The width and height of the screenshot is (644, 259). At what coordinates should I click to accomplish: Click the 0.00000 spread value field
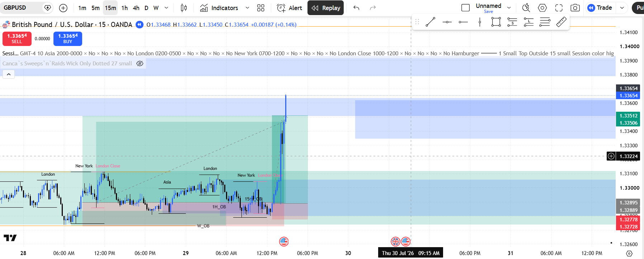42,39
